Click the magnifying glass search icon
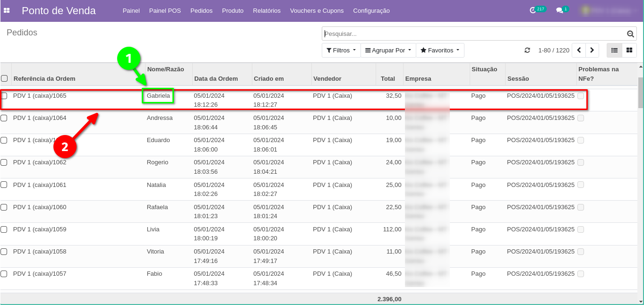The height and width of the screenshot is (305, 644). coord(630,34)
